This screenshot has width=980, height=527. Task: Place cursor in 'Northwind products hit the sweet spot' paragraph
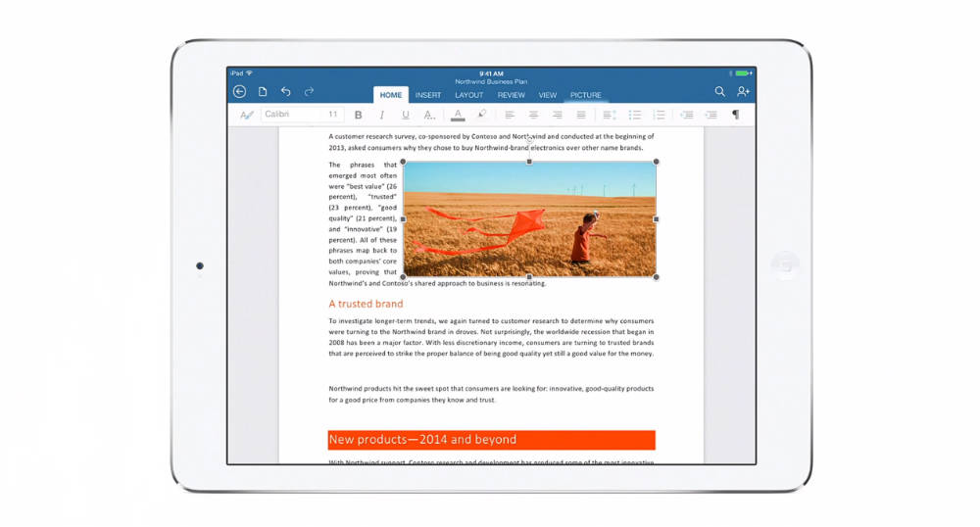pyautogui.click(x=491, y=394)
